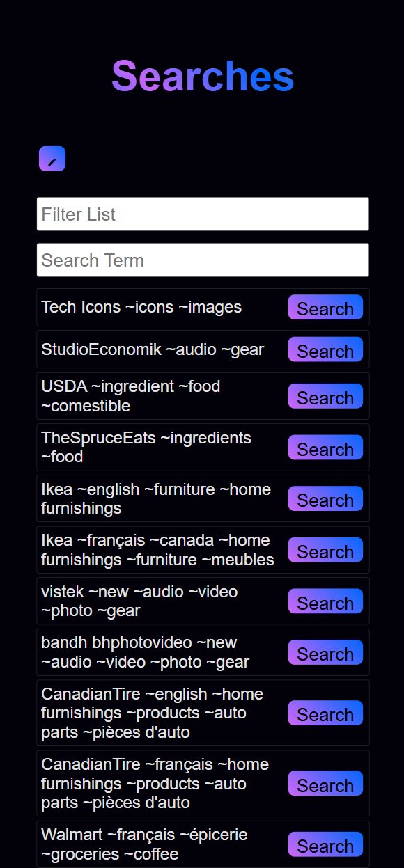This screenshot has height=868, width=404.
Task: Search with Ikea english furniture entry
Action: [325, 498]
